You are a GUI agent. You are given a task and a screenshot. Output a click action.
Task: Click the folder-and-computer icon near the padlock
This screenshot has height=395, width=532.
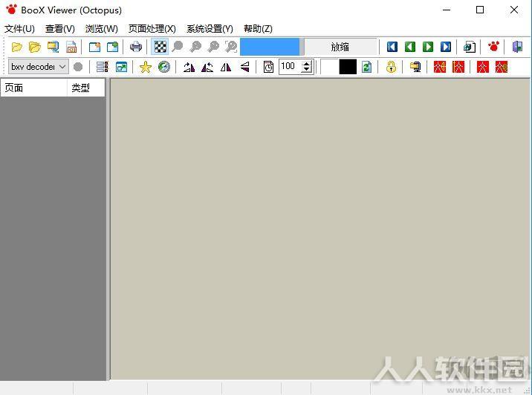pos(415,67)
